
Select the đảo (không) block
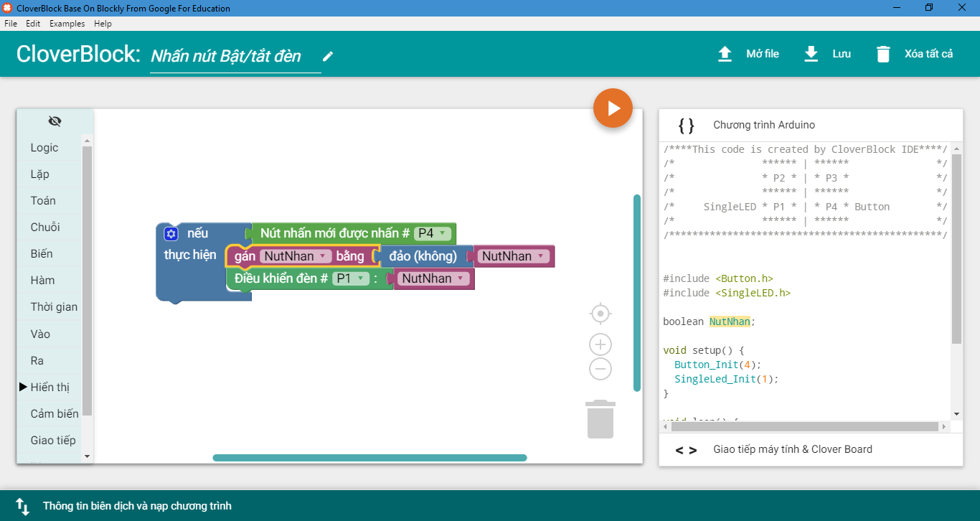click(422, 256)
